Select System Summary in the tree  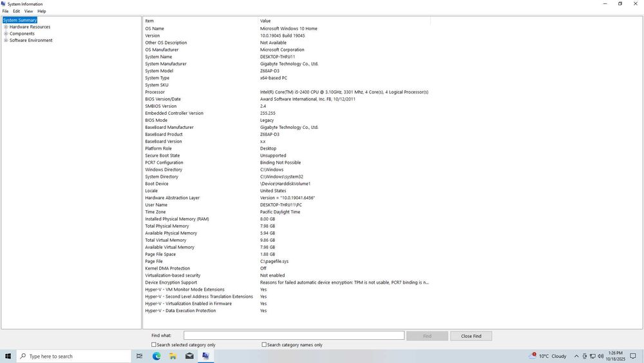tap(20, 20)
